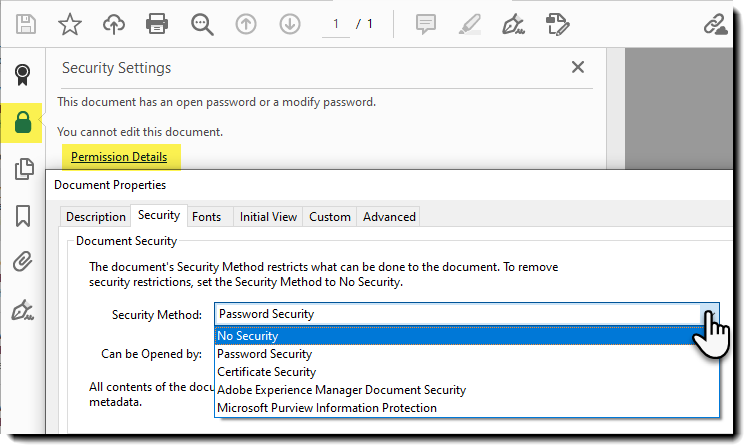
Task: Open the paperclip attachments panel
Action: pyautogui.click(x=21, y=263)
